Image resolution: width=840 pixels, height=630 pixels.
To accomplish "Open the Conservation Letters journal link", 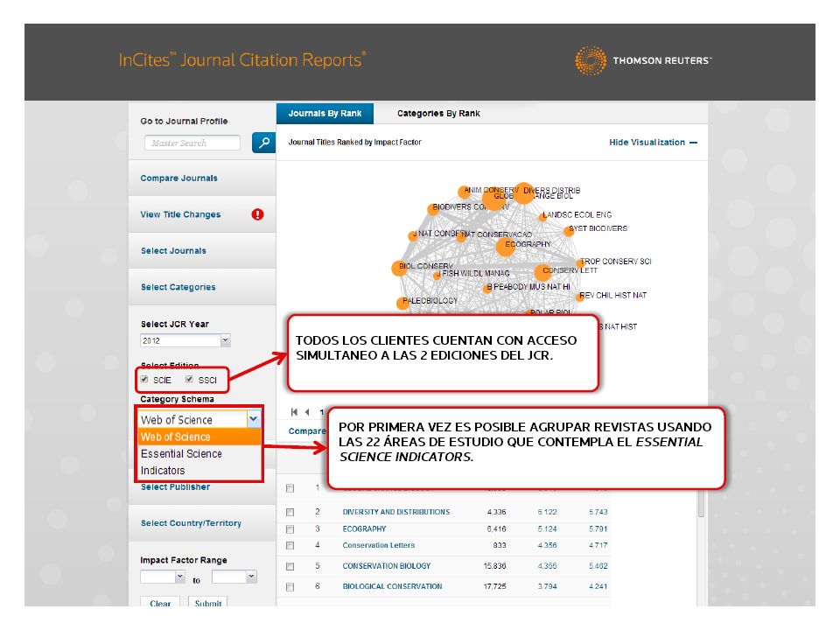I will click(379, 545).
